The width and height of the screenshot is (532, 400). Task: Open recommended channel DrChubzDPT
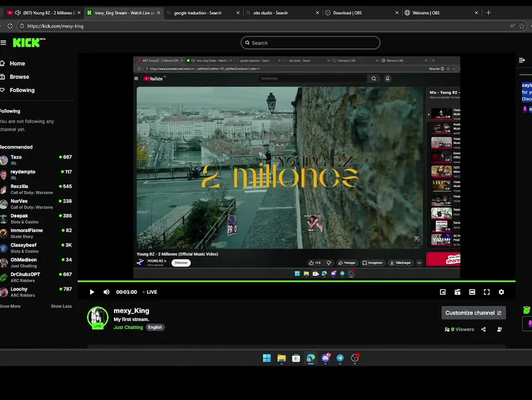tap(36, 277)
